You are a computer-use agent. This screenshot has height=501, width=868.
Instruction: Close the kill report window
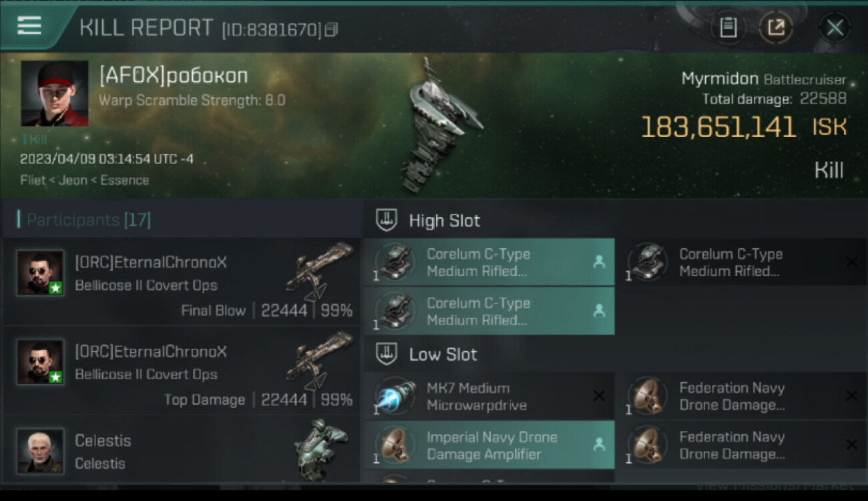(x=835, y=27)
